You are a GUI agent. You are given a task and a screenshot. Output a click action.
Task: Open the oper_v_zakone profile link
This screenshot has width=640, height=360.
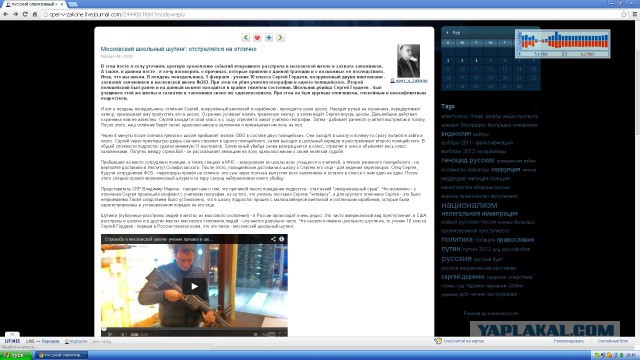pyautogui.click(x=411, y=81)
